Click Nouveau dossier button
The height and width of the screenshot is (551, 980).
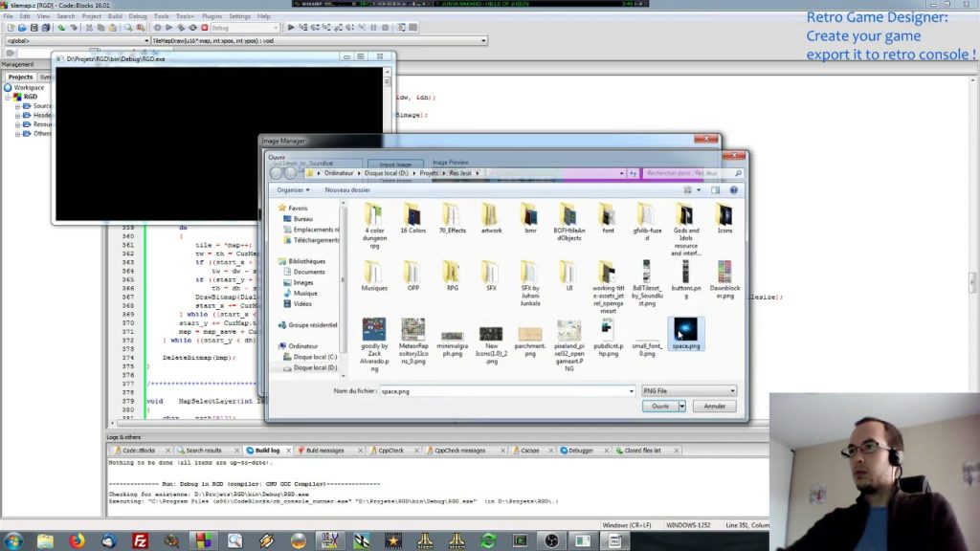point(347,190)
